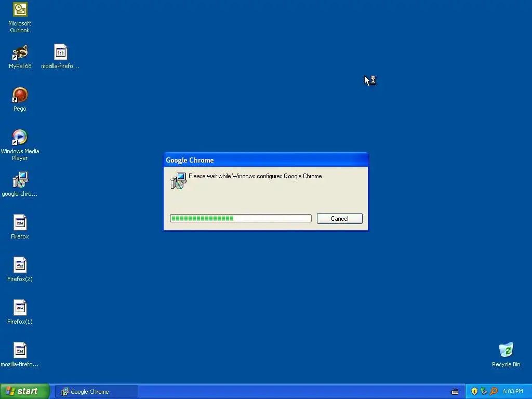Click the green installation progress bar

pos(241,218)
